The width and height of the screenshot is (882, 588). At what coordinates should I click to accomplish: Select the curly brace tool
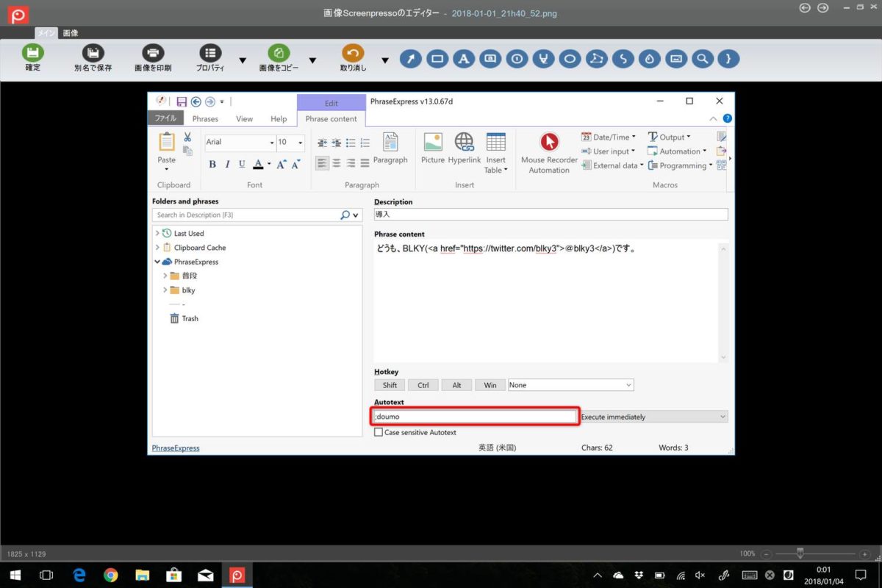pos(728,59)
